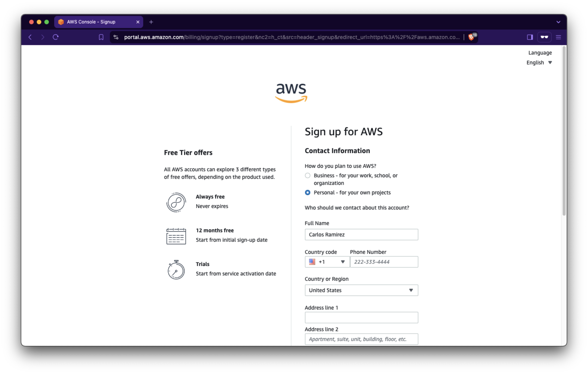Open the +1 country code dropdown
The image size is (588, 374).
click(x=327, y=262)
